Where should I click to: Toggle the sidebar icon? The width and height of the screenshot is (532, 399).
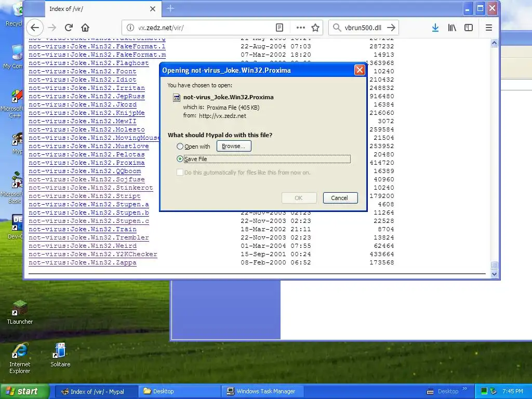click(x=469, y=28)
